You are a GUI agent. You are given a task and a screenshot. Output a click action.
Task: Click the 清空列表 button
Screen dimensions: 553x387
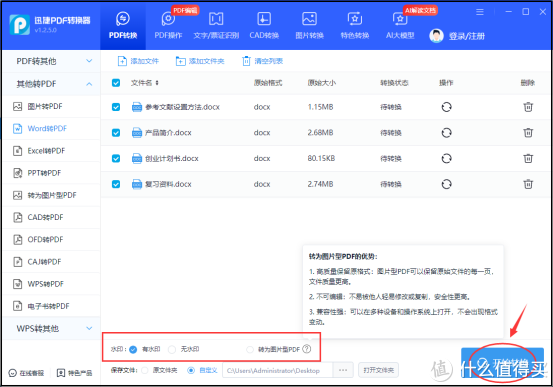click(262, 61)
